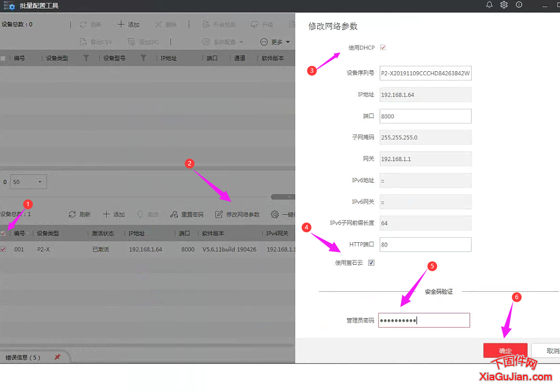Image resolution: width=560 pixels, height=392 pixels.
Task: Click the 添加IPC icon
Action: [131, 42]
